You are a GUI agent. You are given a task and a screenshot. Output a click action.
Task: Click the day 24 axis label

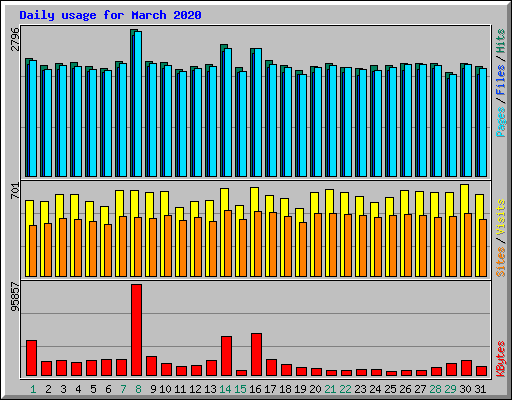click(x=375, y=389)
